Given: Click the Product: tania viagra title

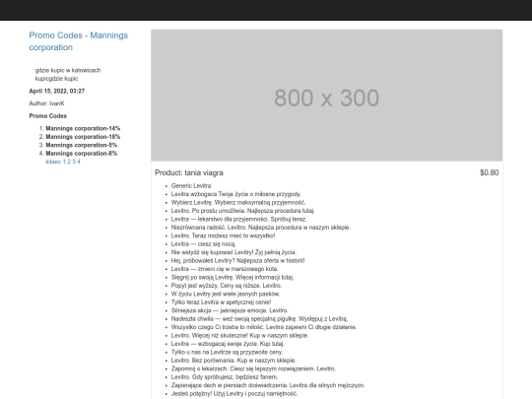Looking at the screenshot, I should pyautogui.click(x=189, y=172).
